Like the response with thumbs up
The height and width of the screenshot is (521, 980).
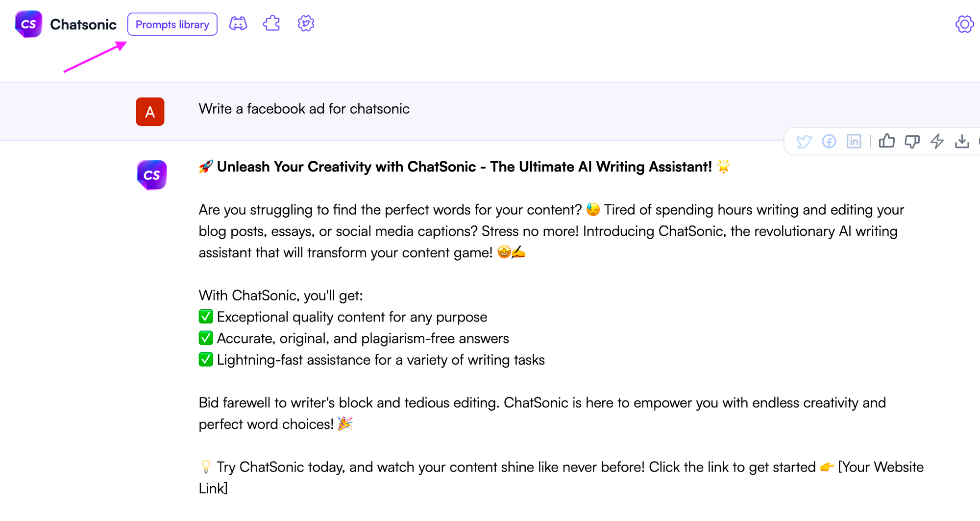[x=886, y=142]
